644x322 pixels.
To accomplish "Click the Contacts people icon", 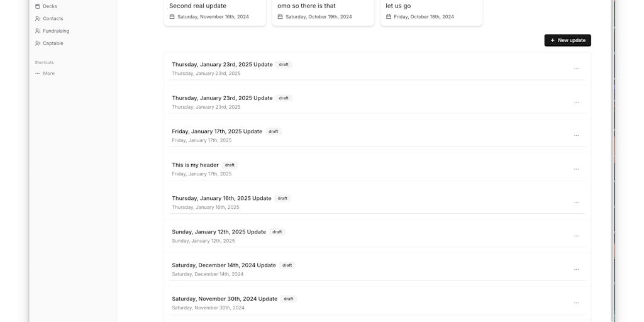I will 37,18.
